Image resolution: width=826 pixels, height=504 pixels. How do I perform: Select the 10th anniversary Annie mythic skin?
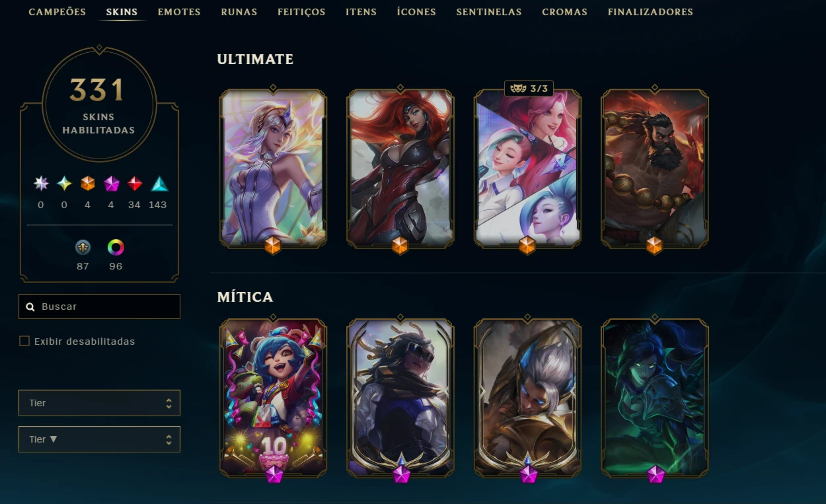273,398
